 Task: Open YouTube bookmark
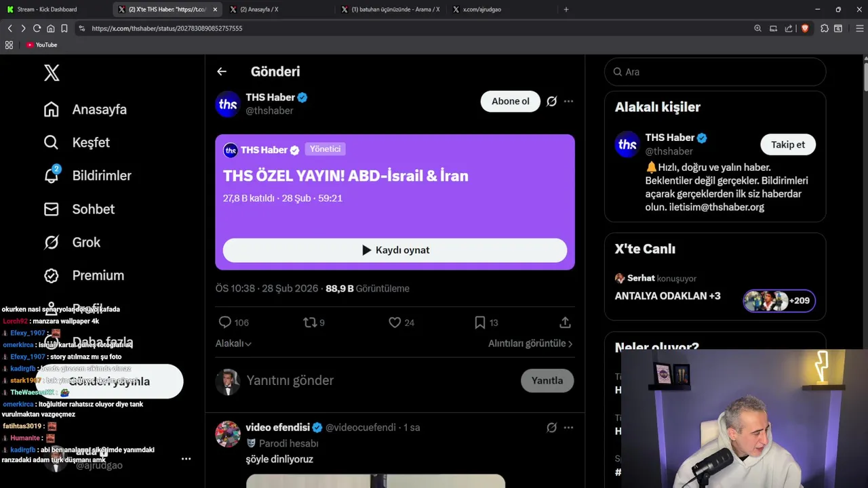pyautogui.click(x=41, y=45)
